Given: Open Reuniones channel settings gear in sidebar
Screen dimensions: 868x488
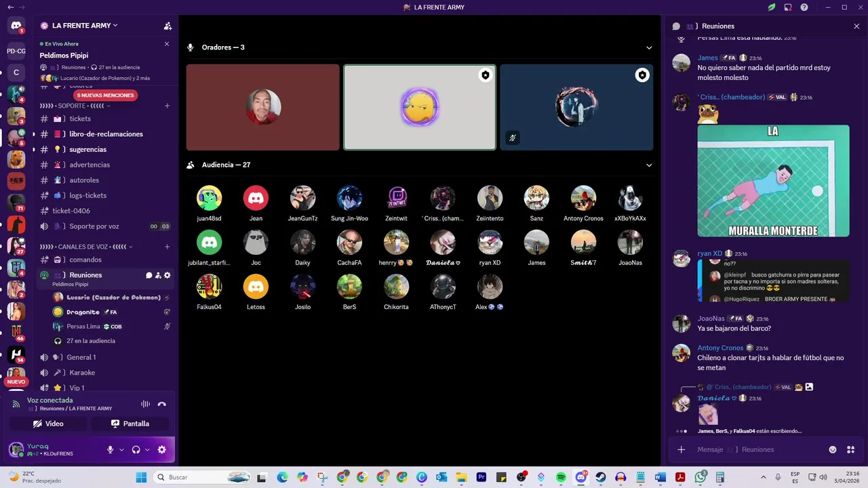Looking at the screenshot, I should pos(167,275).
